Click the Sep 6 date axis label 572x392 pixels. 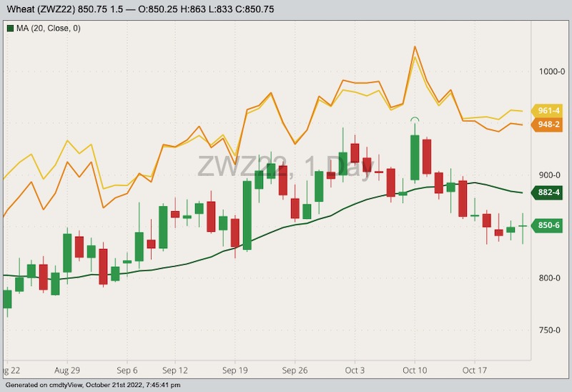[x=127, y=371]
